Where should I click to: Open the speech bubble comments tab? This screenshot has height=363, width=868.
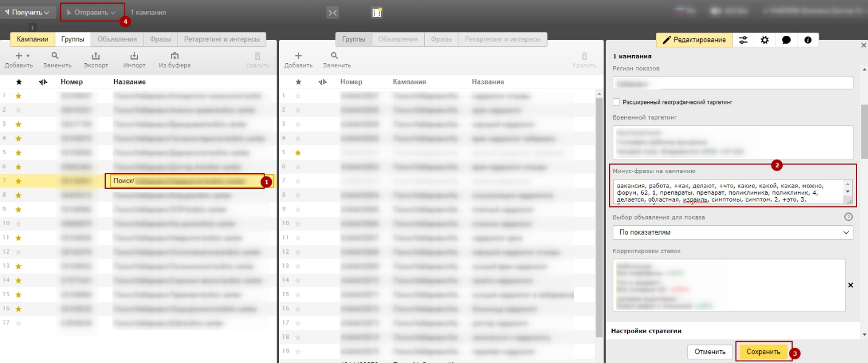coord(786,40)
